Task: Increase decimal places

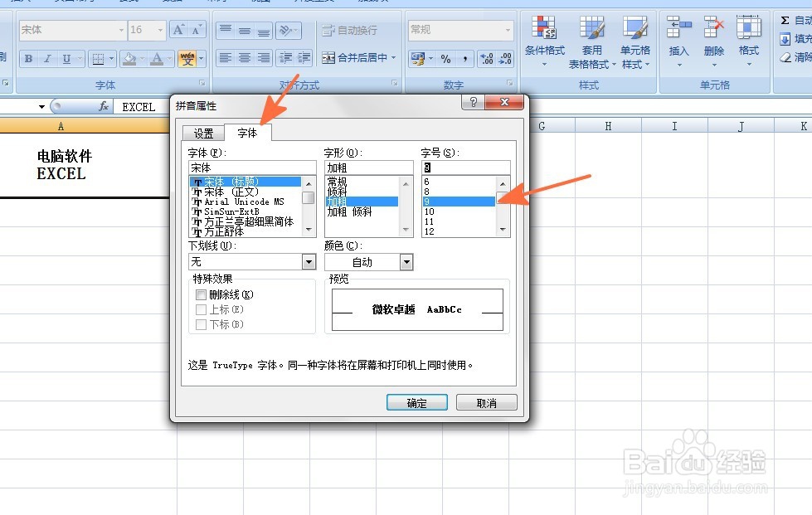Action: tap(486, 59)
